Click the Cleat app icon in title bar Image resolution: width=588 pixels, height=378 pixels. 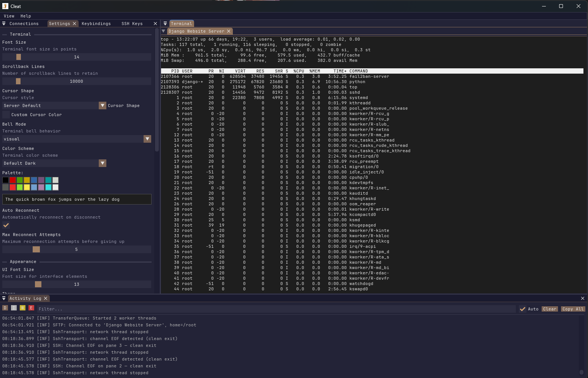click(x=5, y=6)
